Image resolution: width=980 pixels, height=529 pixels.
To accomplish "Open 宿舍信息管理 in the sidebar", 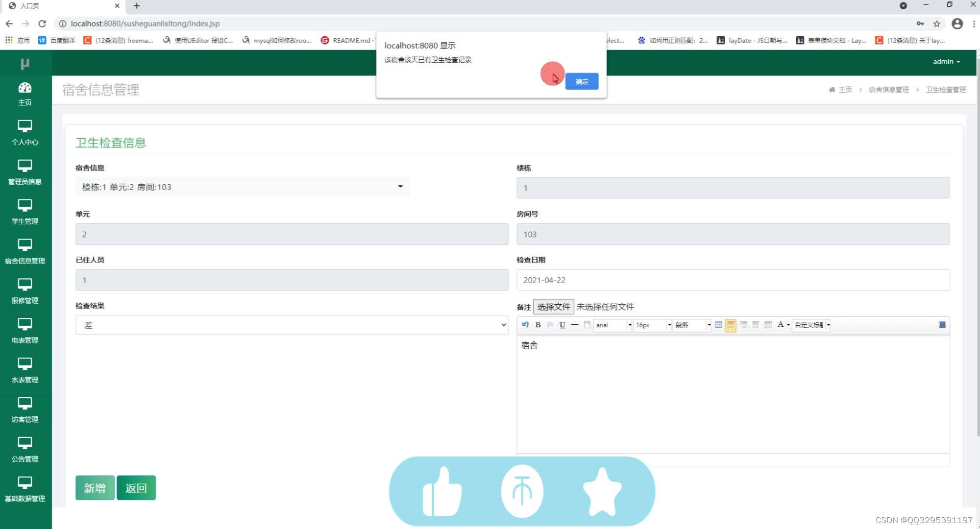I will [25, 252].
